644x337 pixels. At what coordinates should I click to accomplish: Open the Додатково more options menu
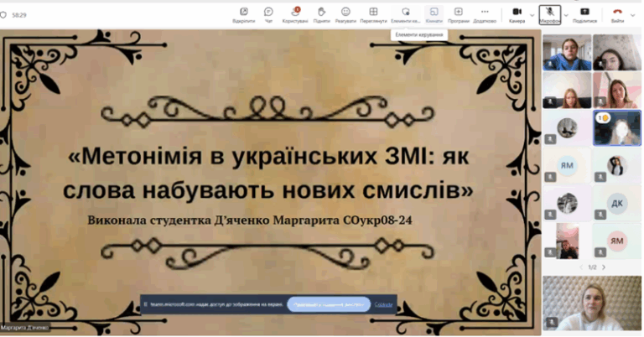(485, 13)
